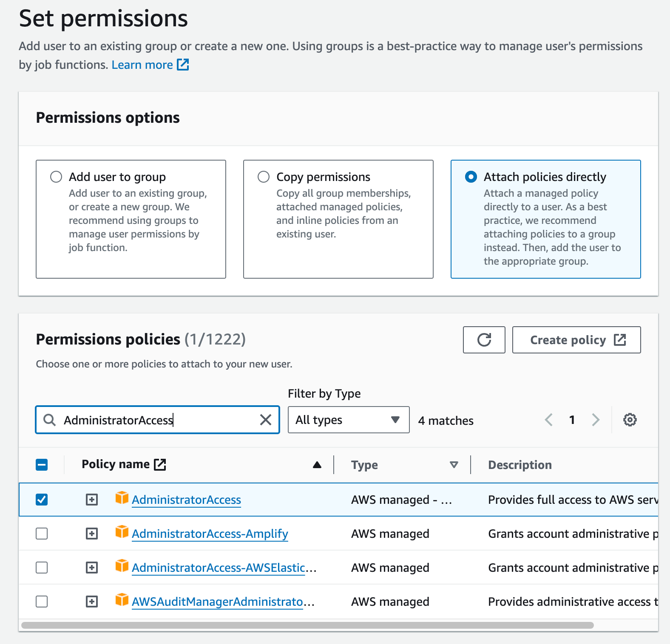
Task: Select the Copy permissions radio option
Action: pyautogui.click(x=264, y=177)
